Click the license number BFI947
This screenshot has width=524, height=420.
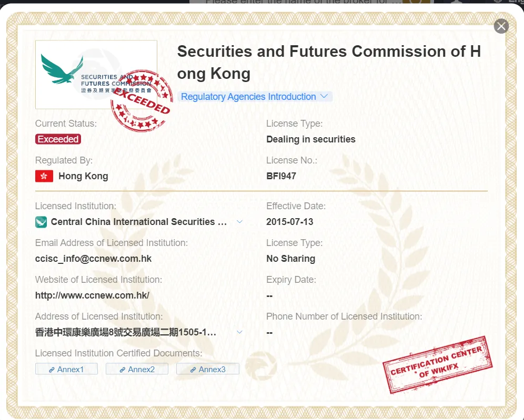(x=281, y=176)
